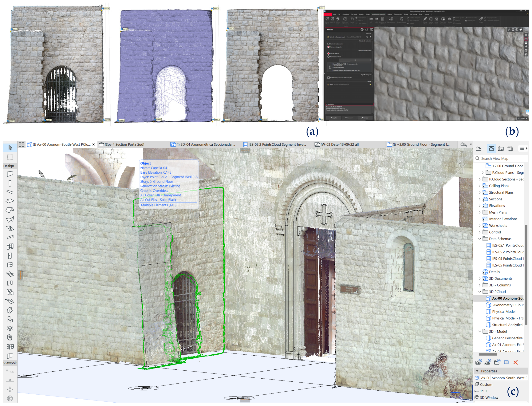Screen dimensions: 532x406
Task: Expand the Sections folder in navigator
Action: 480,199
